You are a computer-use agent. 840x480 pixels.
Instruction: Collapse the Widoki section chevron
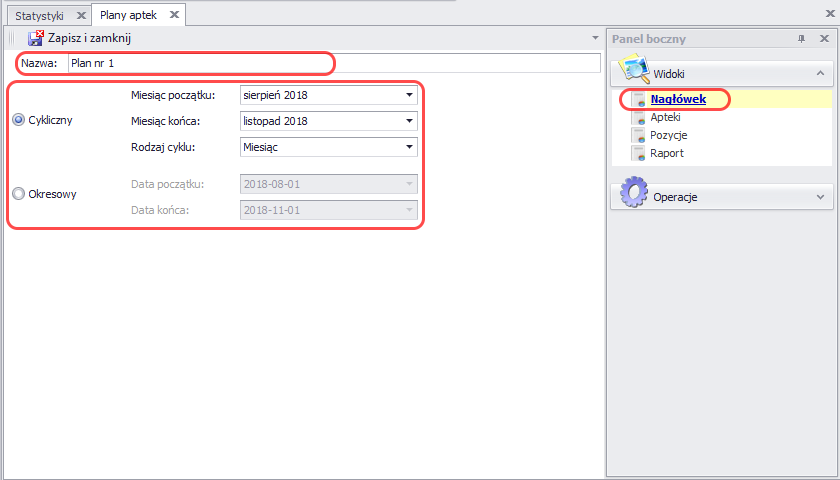(x=819, y=74)
